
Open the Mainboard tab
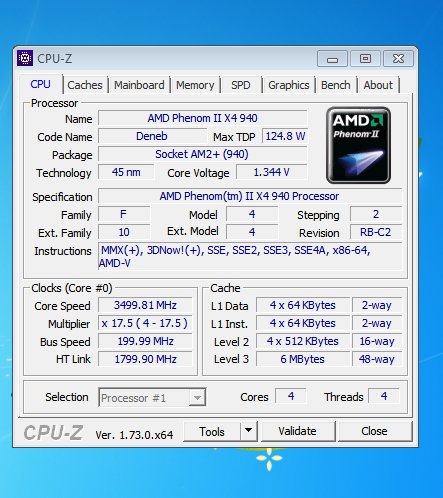(x=139, y=85)
